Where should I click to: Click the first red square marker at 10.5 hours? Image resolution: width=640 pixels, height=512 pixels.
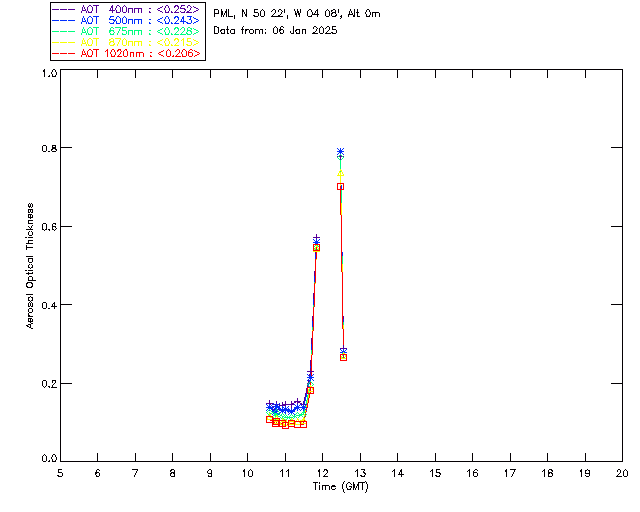tap(269, 420)
